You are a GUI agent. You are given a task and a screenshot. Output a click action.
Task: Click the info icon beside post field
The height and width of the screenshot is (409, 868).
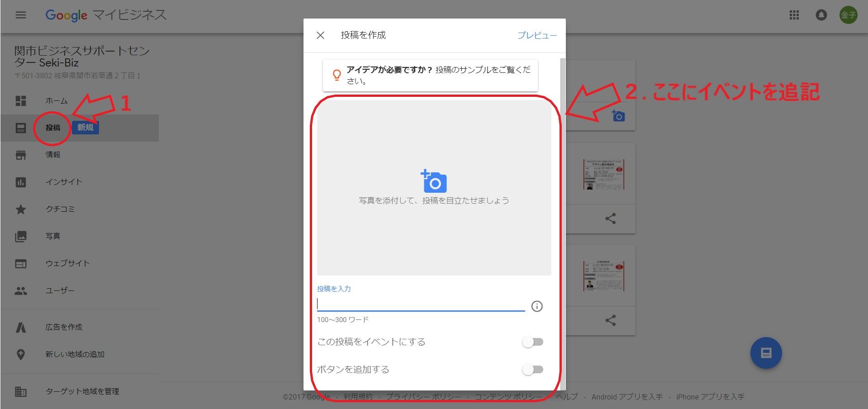pos(537,306)
